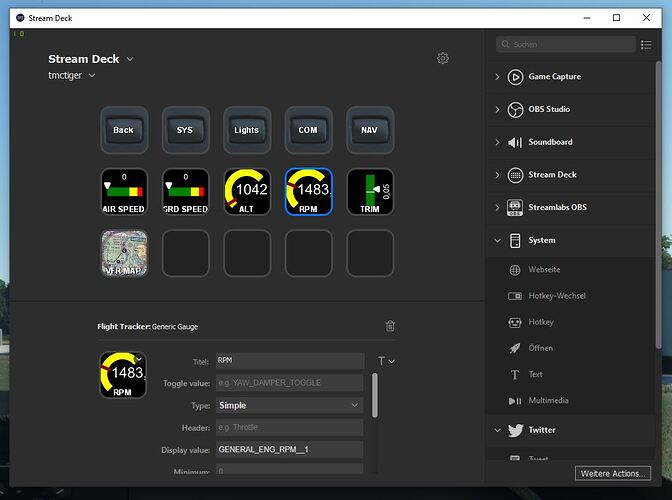Expand the Streamlabs OBS category
Image resolution: width=672 pixels, height=500 pixels.
pos(497,208)
